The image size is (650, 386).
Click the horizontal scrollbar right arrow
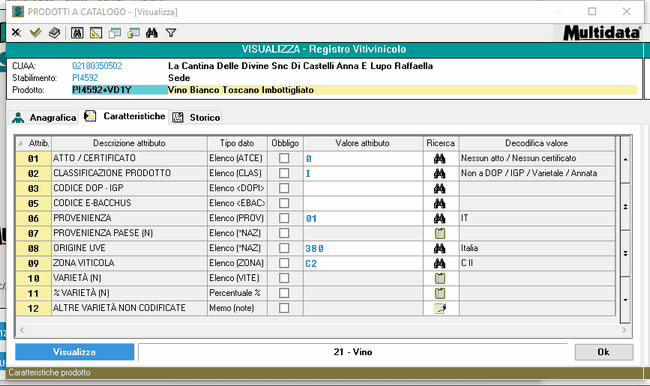click(x=624, y=330)
